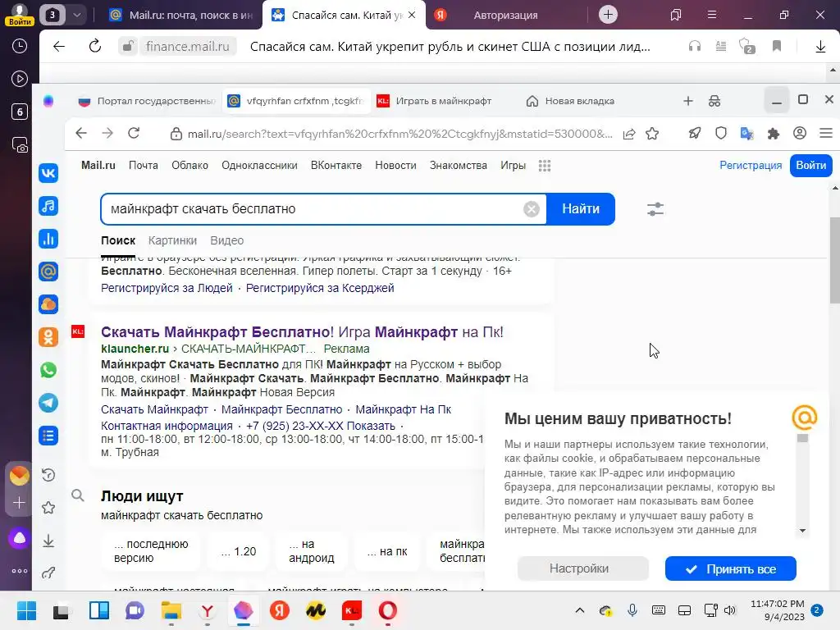Clear the search field with X icon
Viewport: 840px width, 630px height.
point(532,209)
